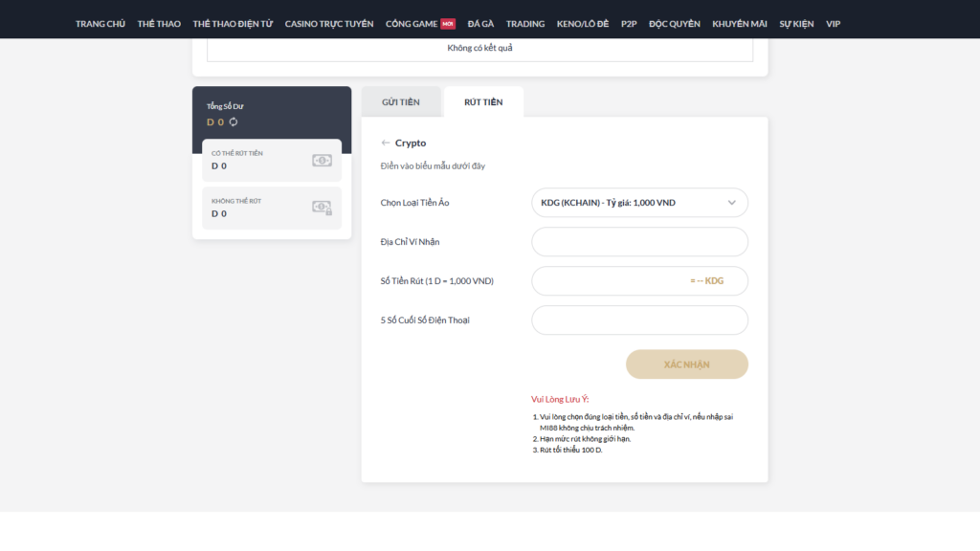Focus the Địa Chỉ Ví Nhận field
The width and height of the screenshot is (980, 551).
639,242
